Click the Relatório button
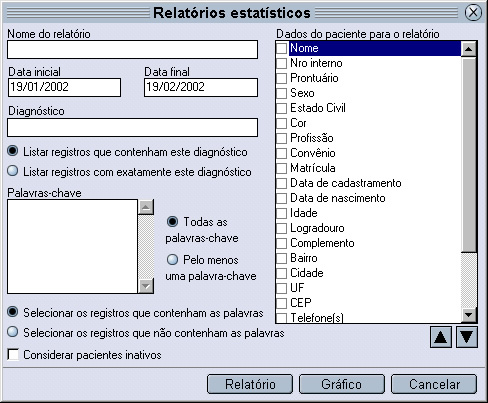The height and width of the screenshot is (403, 488). tap(250, 384)
